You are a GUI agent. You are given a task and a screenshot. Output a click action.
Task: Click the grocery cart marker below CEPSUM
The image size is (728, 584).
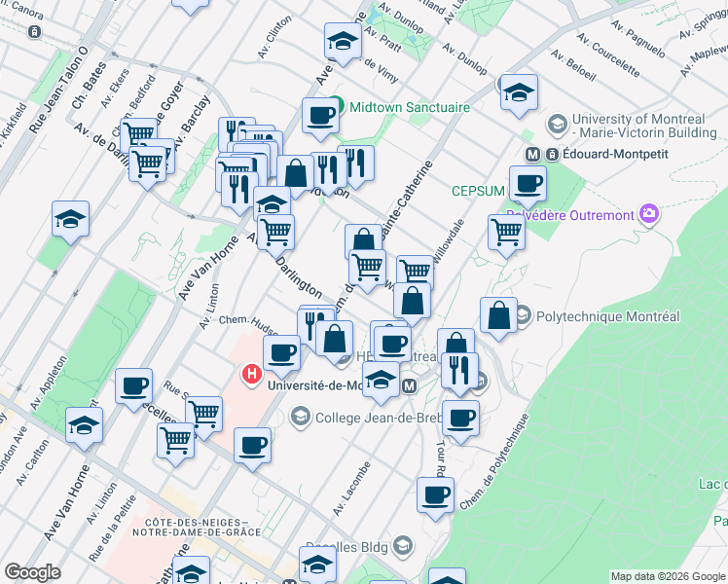(506, 233)
